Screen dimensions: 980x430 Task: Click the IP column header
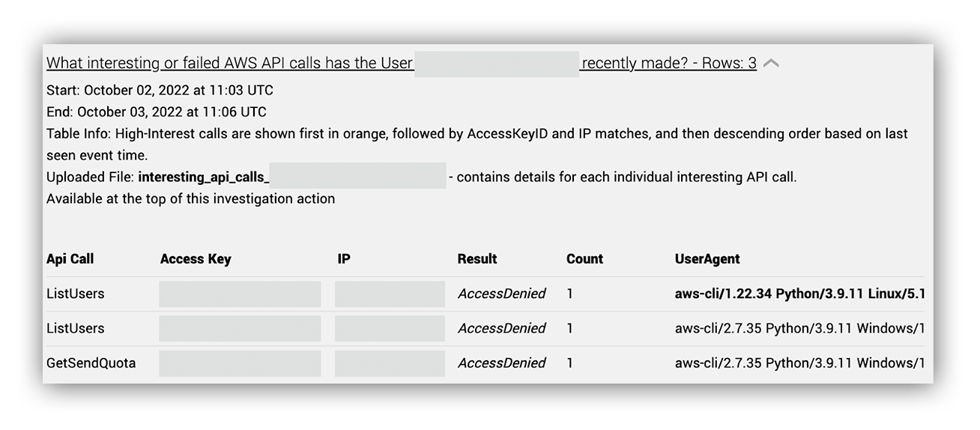[344, 259]
